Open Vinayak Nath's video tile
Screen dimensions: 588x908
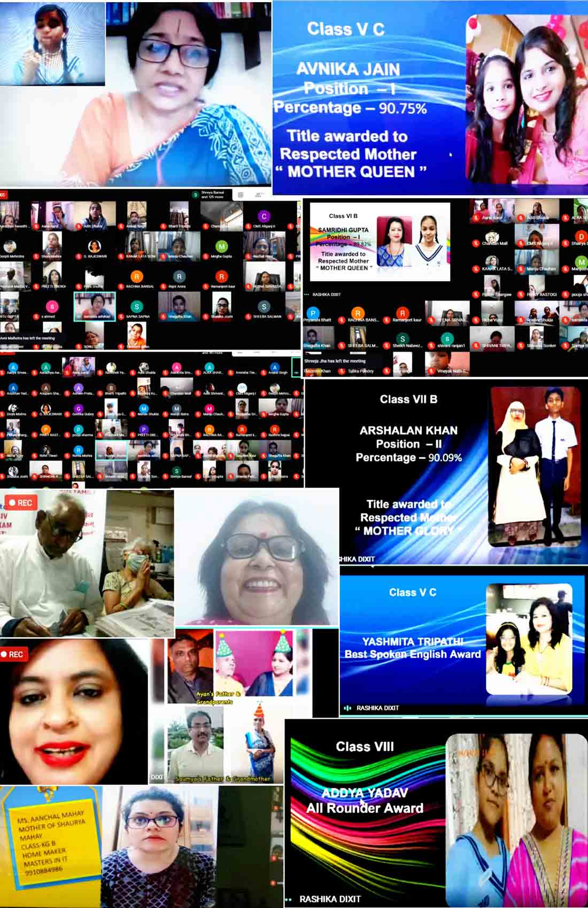point(447,363)
